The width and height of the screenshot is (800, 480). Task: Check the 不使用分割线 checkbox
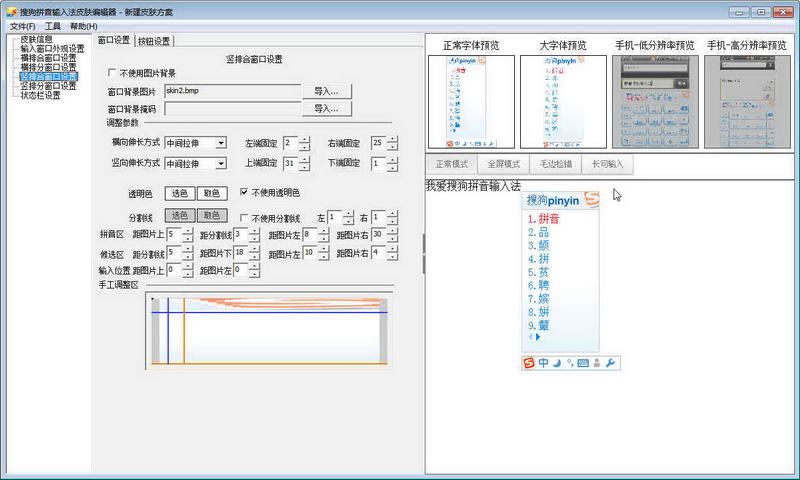coord(243,218)
